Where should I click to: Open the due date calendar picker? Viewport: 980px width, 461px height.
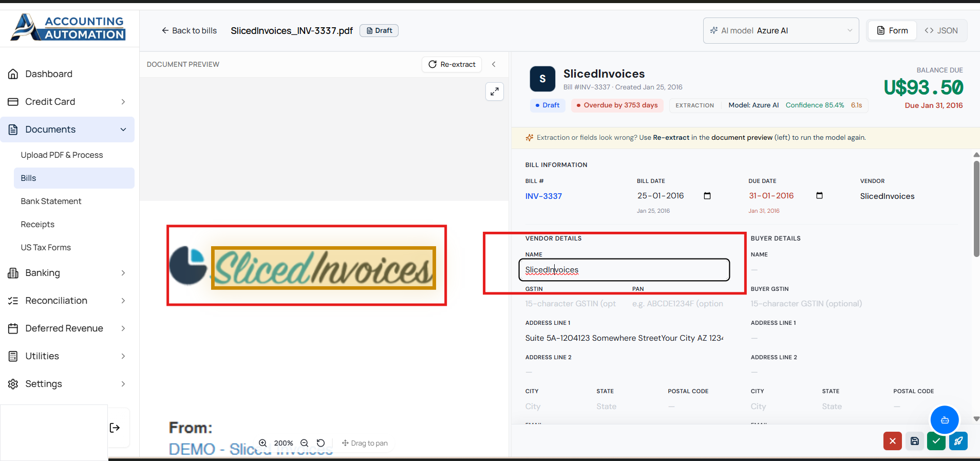click(x=819, y=196)
